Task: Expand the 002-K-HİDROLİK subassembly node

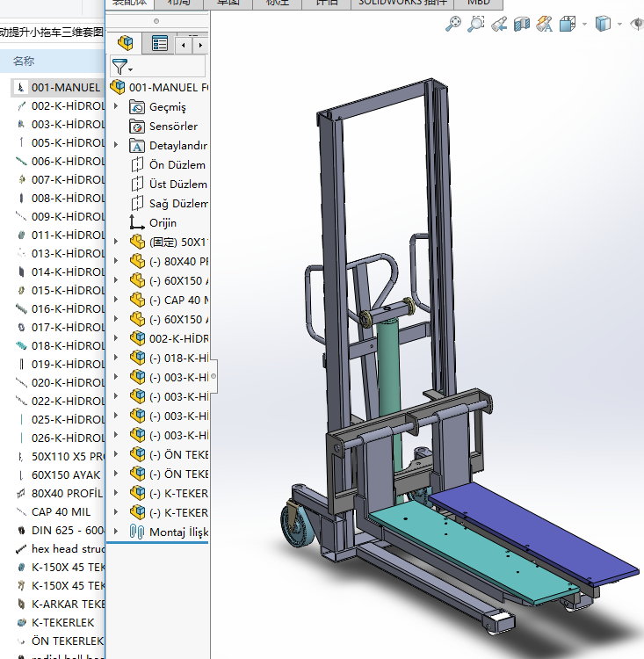Action: pos(116,338)
